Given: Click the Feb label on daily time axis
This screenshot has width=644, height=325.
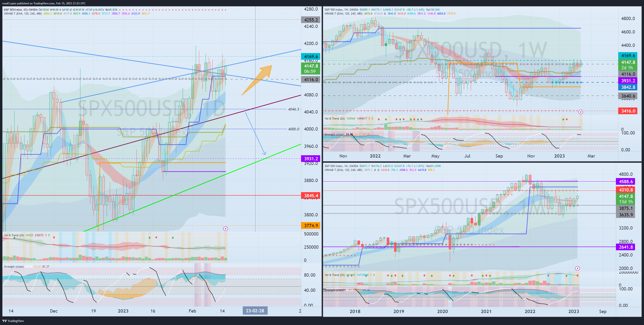Looking at the screenshot, I should pyautogui.click(x=192, y=311).
